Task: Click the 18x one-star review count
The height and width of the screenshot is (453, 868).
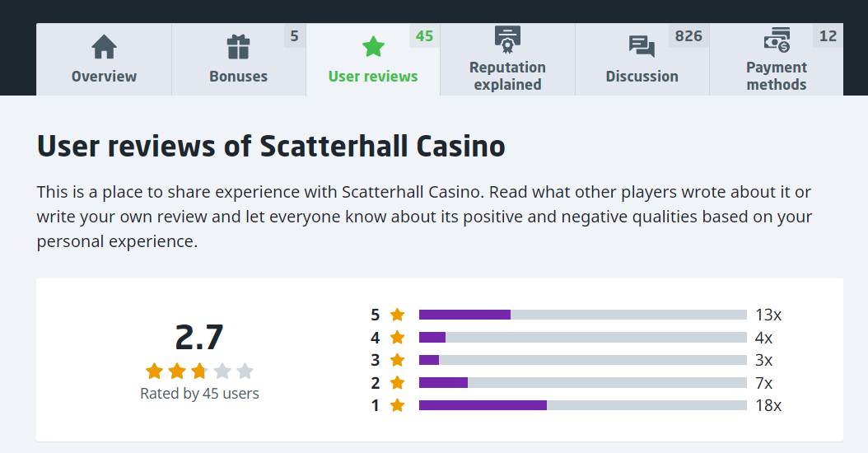Action: (768, 405)
